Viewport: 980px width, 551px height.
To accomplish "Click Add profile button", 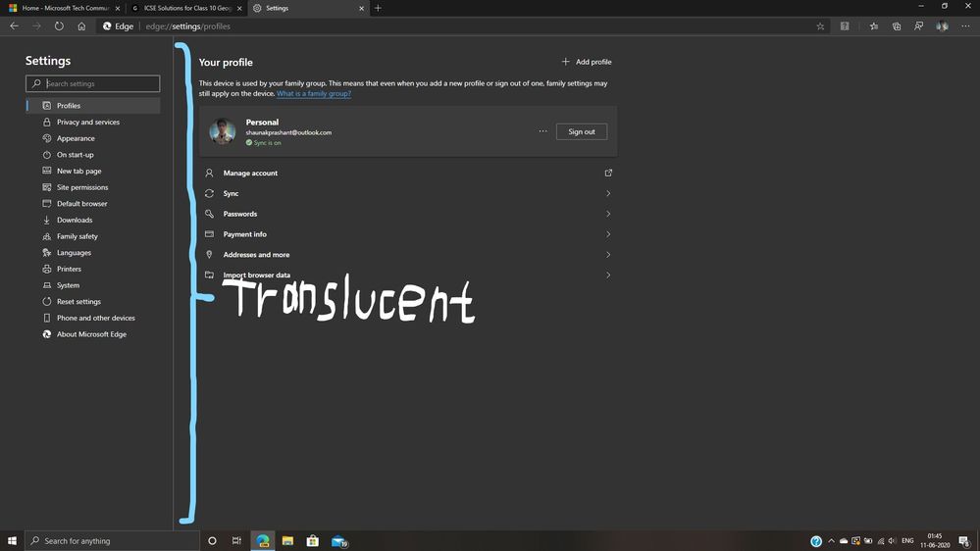I will click(x=587, y=62).
